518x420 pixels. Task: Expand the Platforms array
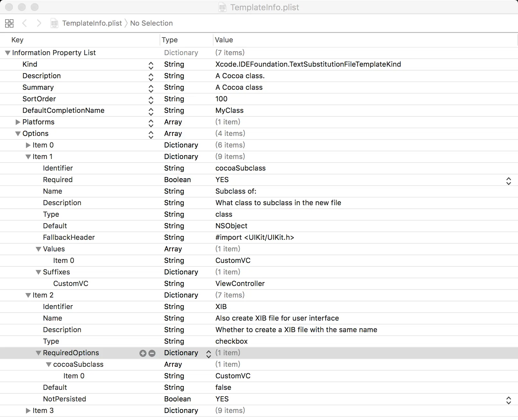point(18,122)
